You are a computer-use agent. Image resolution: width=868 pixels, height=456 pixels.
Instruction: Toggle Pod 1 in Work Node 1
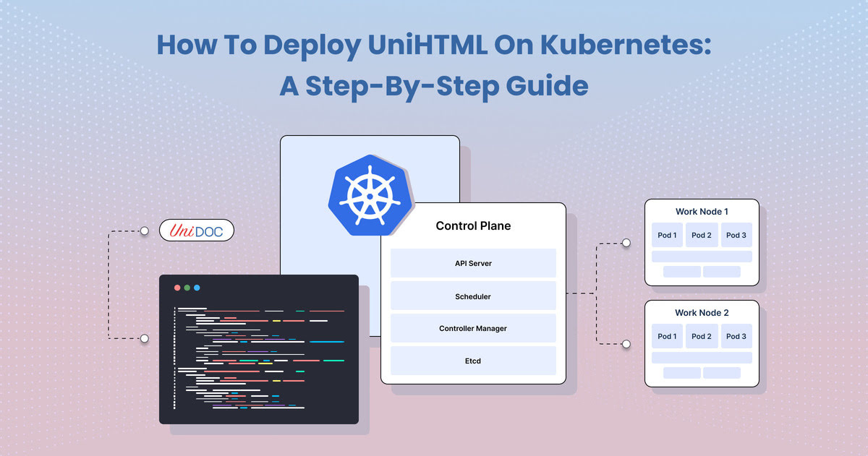pyautogui.click(x=666, y=235)
